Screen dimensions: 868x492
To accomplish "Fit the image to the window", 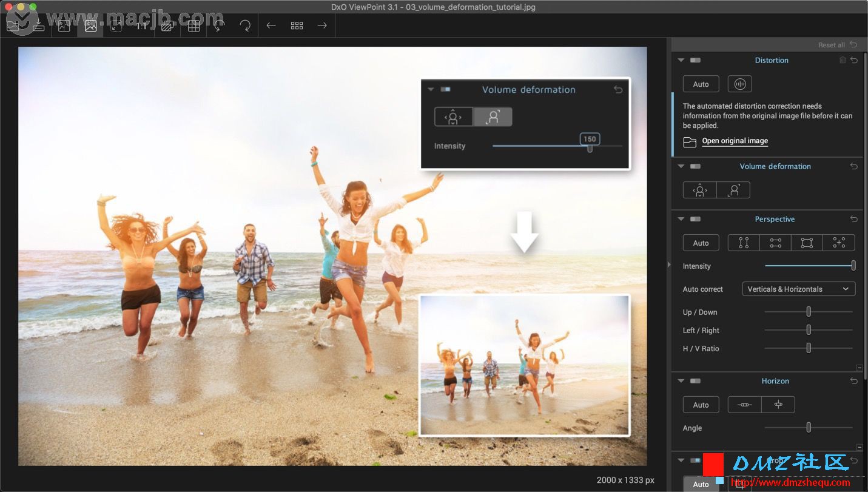I will [116, 25].
